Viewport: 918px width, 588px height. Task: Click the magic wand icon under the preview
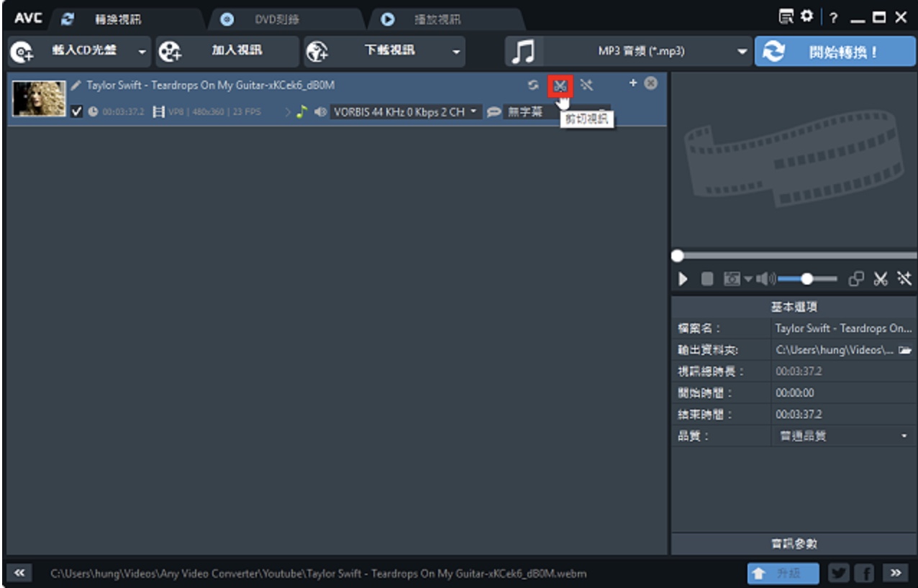905,279
